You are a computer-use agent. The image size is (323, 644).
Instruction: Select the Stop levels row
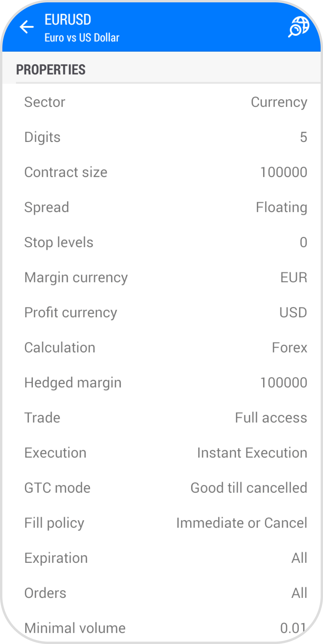pos(161,243)
